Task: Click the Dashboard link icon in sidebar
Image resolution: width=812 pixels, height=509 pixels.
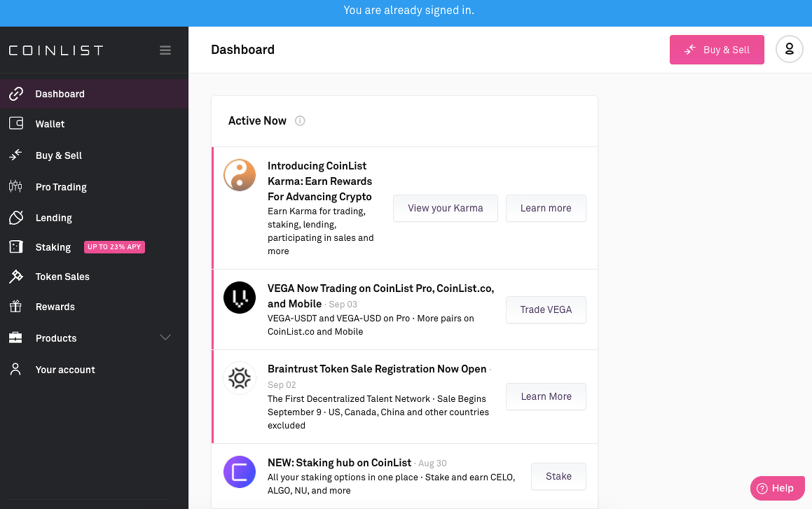Action: pyautogui.click(x=16, y=94)
